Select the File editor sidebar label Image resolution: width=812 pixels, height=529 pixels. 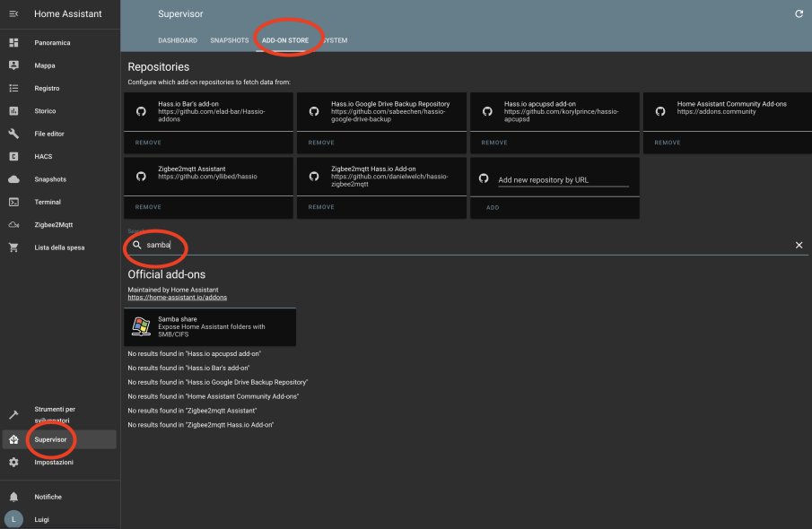pos(49,134)
